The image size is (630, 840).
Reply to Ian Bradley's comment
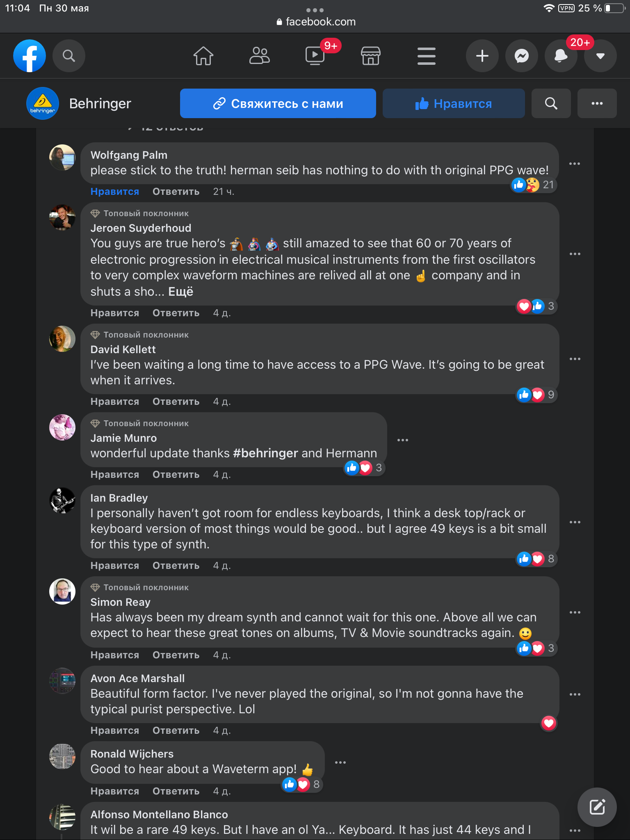pyautogui.click(x=176, y=566)
